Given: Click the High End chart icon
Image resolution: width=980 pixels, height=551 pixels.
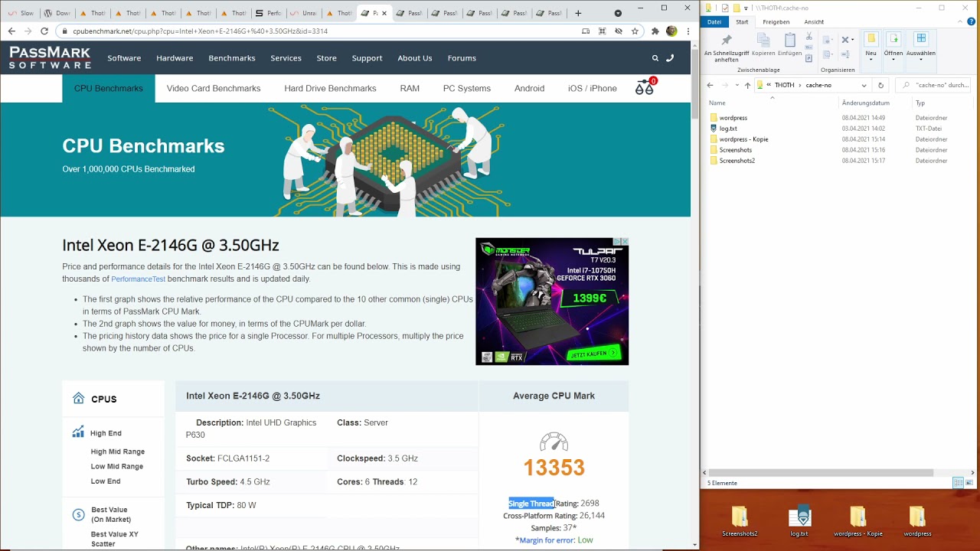Looking at the screenshot, I should [78, 433].
